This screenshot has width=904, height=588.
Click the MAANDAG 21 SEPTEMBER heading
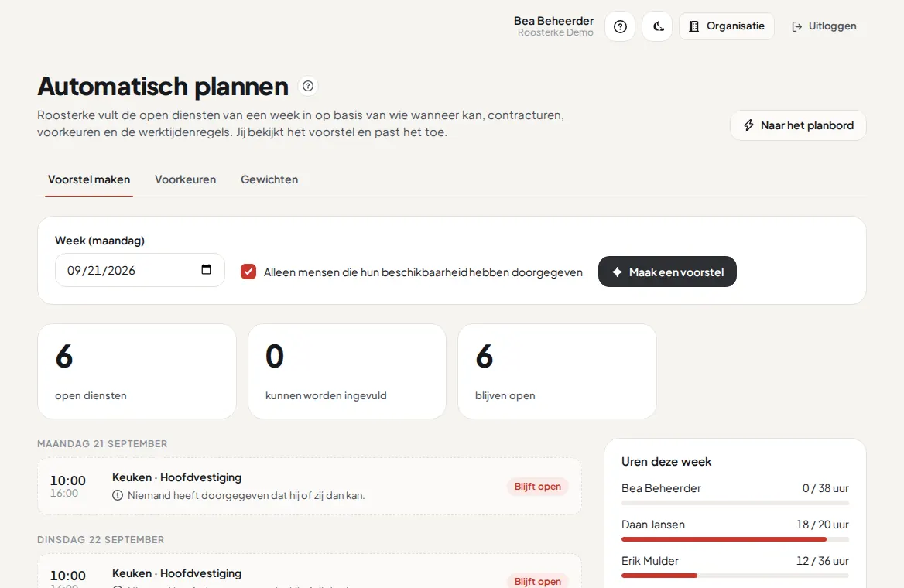[102, 444]
